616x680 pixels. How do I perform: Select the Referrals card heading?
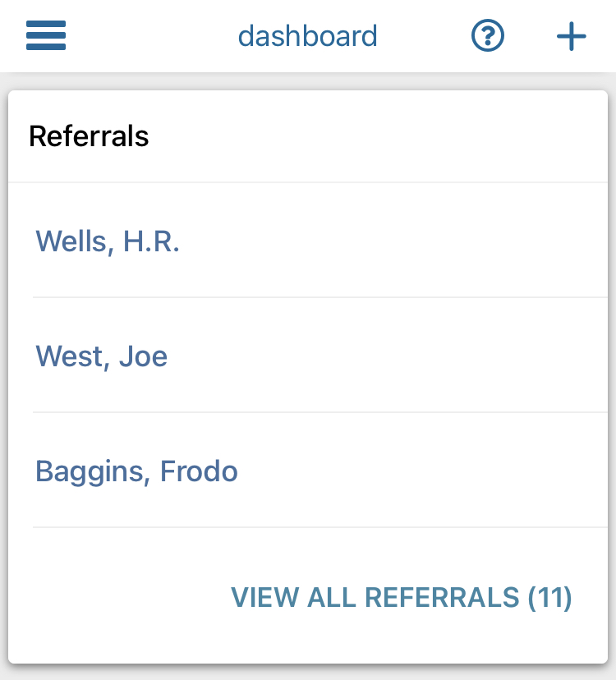point(89,136)
